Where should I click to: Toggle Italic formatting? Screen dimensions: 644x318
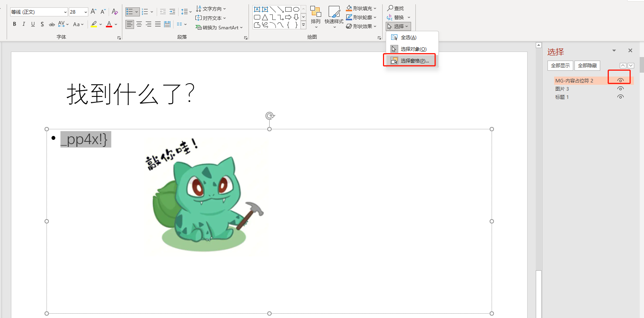tap(24, 24)
